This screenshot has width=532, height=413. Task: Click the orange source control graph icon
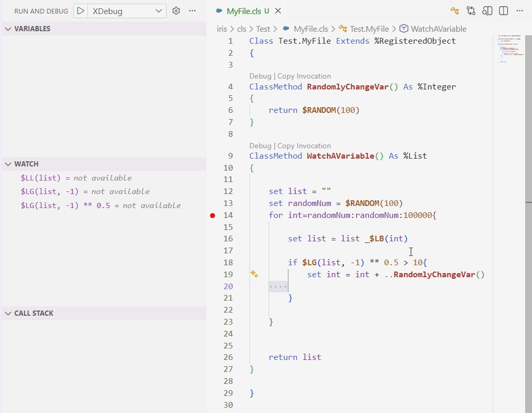pos(454,11)
